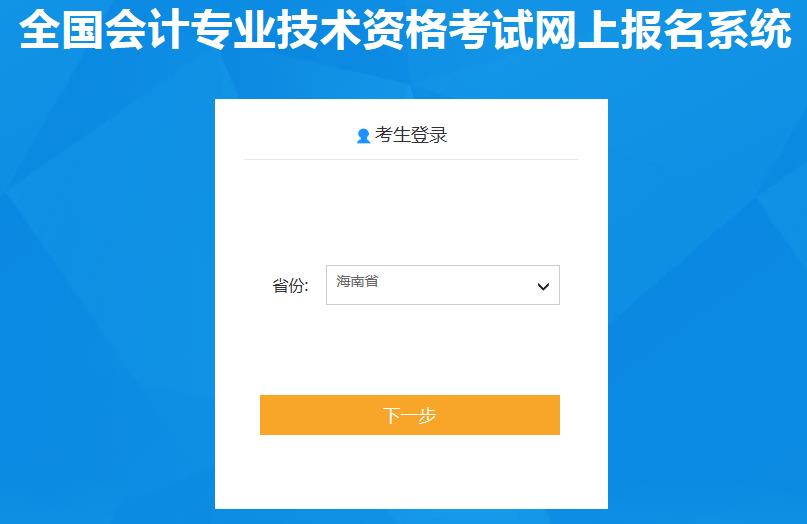Click the page title 全国会计专业技术资格考试网上报名系统
The image size is (807, 524).
pos(405,30)
